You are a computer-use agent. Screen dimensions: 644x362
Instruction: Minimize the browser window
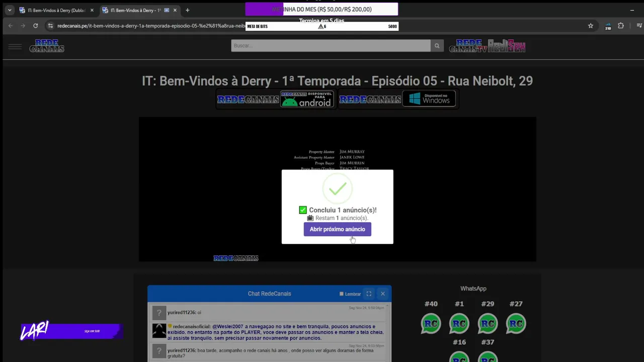click(632, 10)
